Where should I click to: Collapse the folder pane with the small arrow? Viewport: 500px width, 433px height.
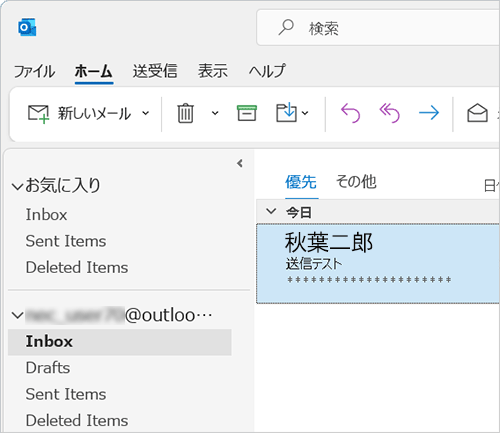240,163
